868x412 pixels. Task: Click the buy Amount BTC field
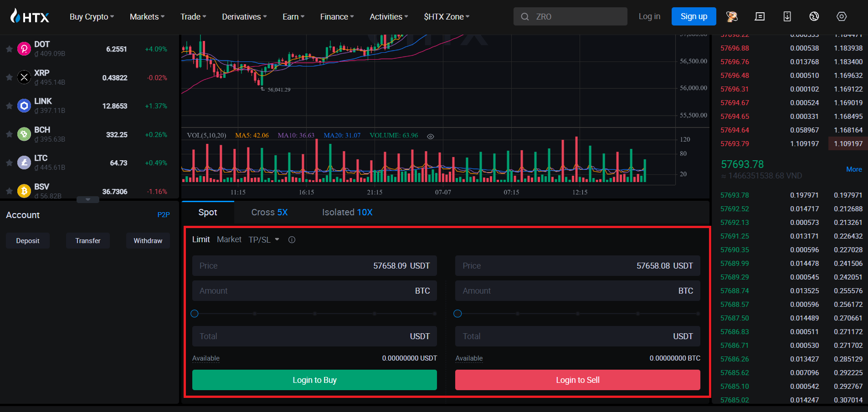point(314,291)
